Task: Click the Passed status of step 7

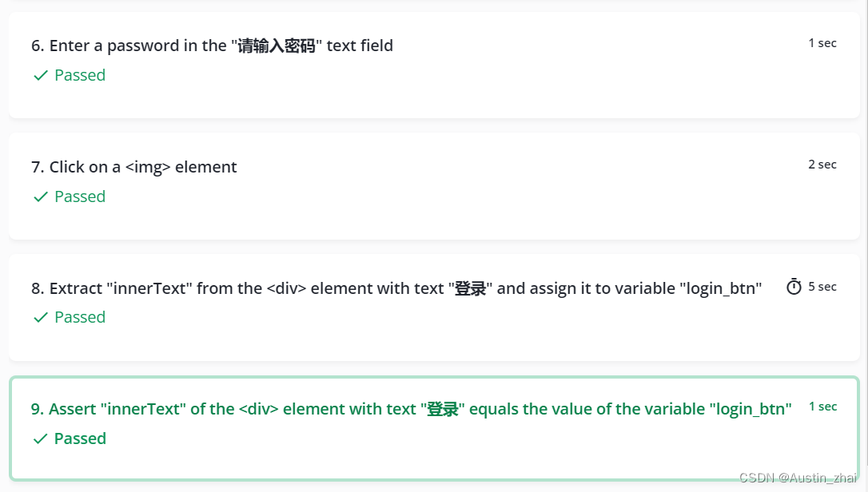Action: 80,196
